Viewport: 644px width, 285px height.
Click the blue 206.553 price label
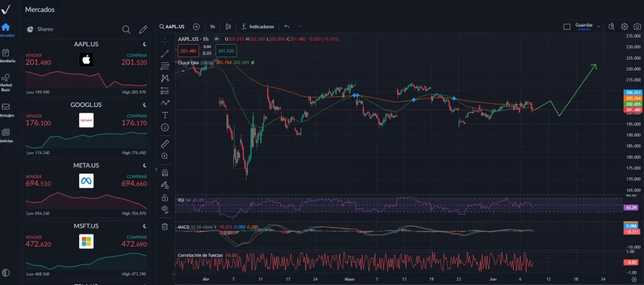pos(633,92)
